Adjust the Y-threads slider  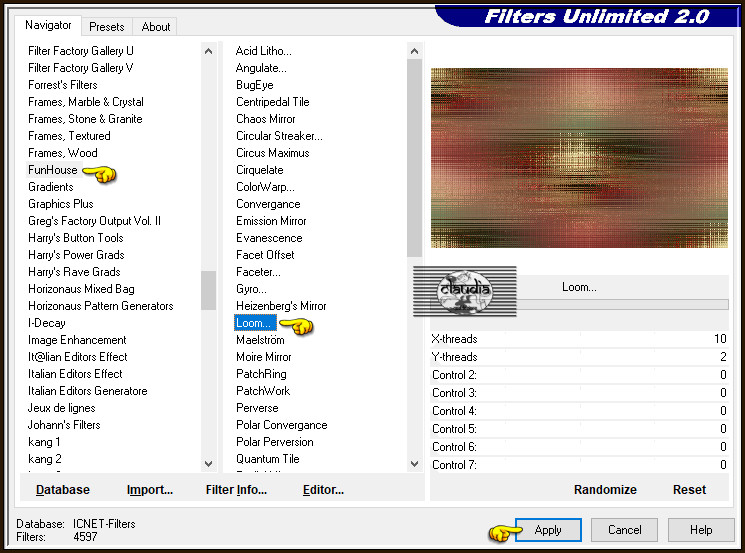click(x=579, y=357)
